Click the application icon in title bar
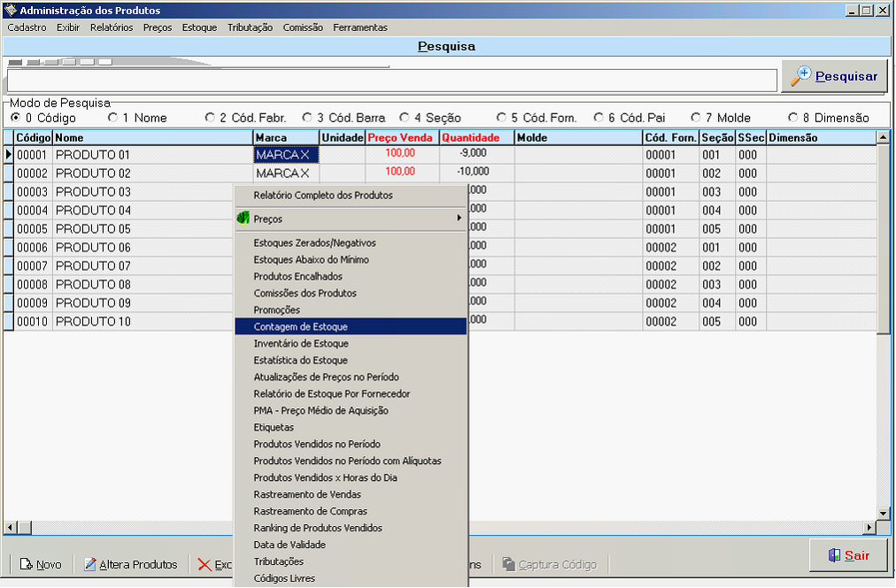This screenshot has height=588, width=896. [11, 11]
